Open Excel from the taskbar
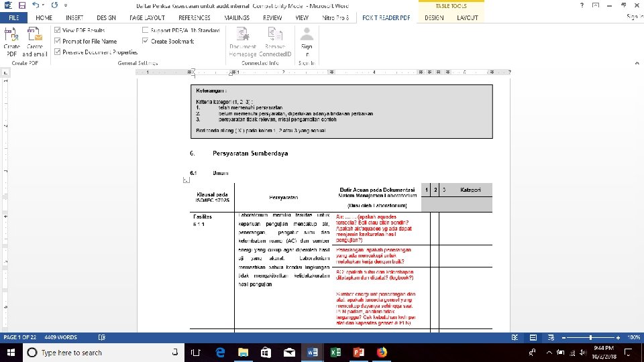Screen dimensions: 644x362 (335, 353)
